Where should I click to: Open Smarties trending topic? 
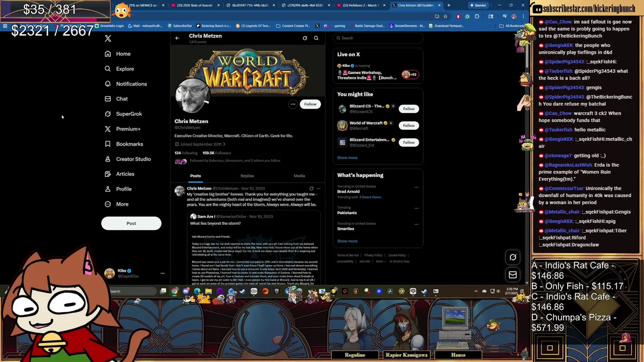click(346, 229)
